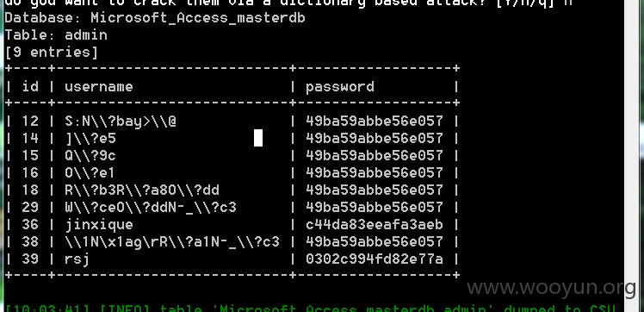The height and width of the screenshot is (312, 644).
Task: Click the username 'jinxique' in row 36
Action: pos(98,225)
